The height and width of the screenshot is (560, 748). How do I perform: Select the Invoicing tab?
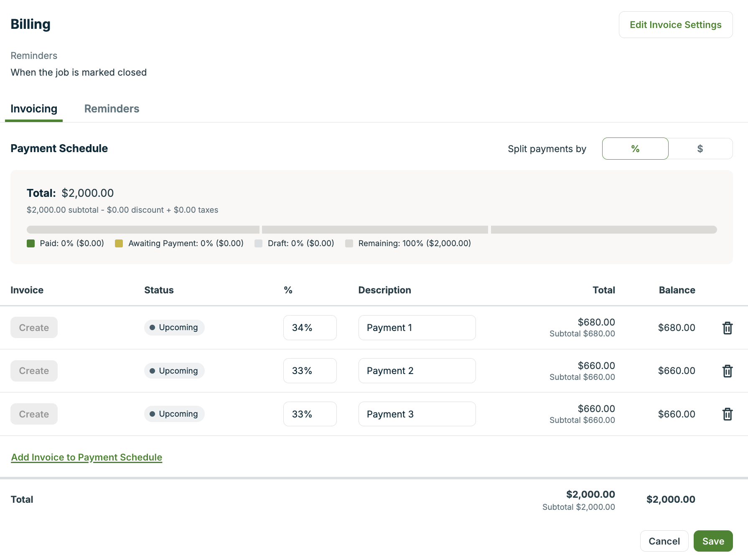point(34,109)
